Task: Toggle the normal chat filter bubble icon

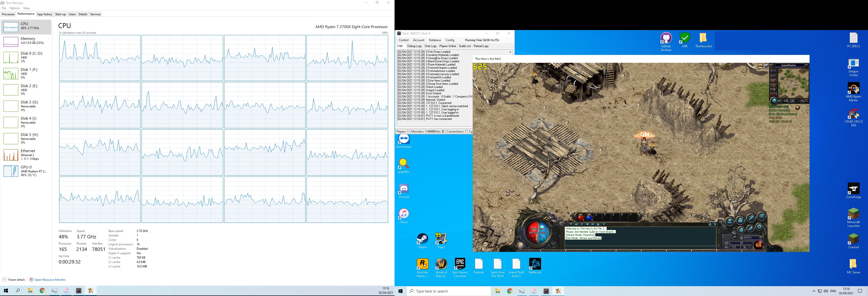Action: coord(571,224)
